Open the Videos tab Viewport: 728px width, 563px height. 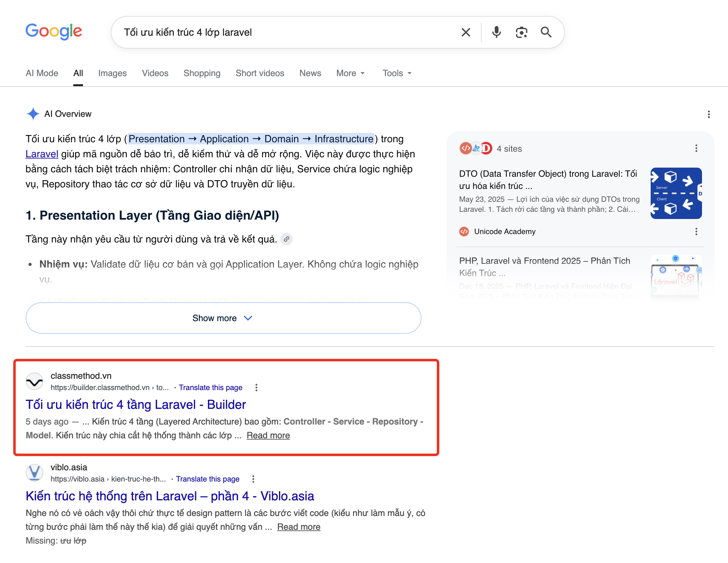[x=155, y=73]
